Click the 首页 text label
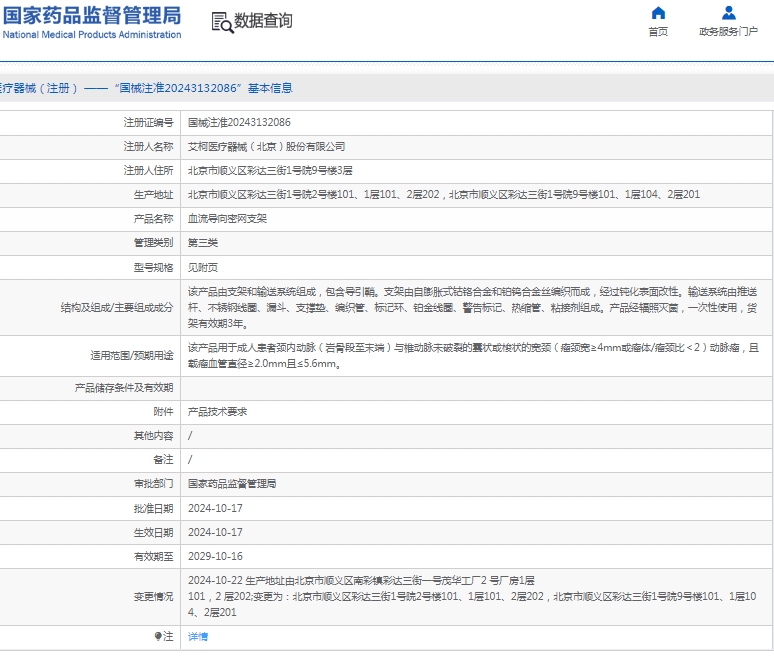Screen dimensions: 774x657 (658, 32)
